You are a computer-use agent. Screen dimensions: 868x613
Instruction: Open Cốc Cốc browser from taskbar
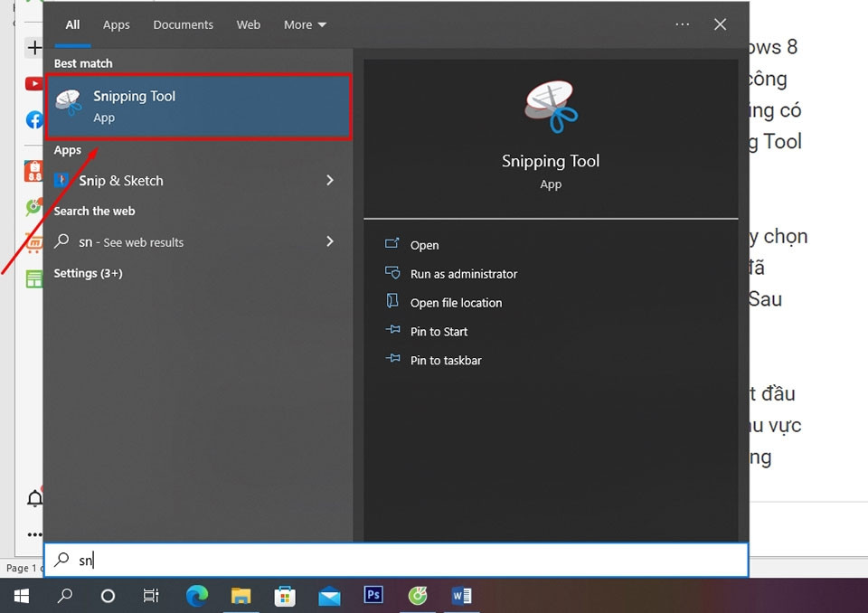pos(418,596)
